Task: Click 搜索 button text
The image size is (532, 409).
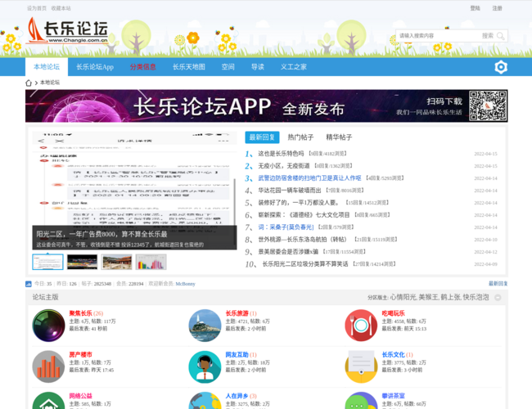Action: pyautogui.click(x=488, y=36)
